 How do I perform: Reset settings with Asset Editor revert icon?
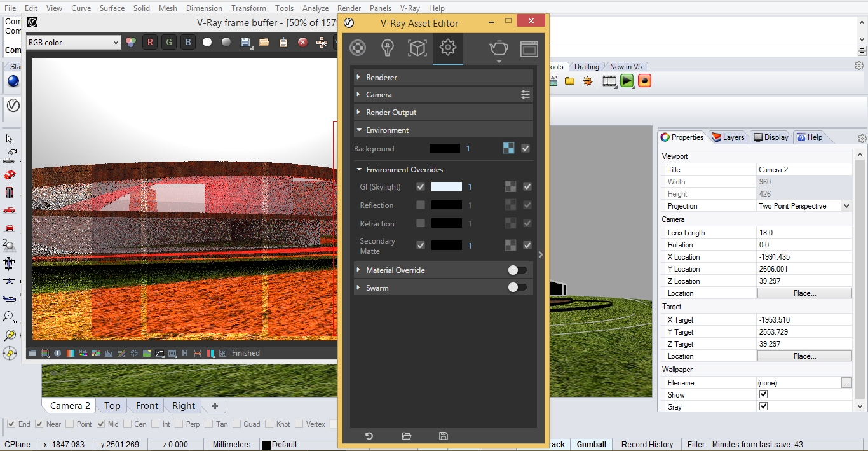pyautogui.click(x=369, y=436)
